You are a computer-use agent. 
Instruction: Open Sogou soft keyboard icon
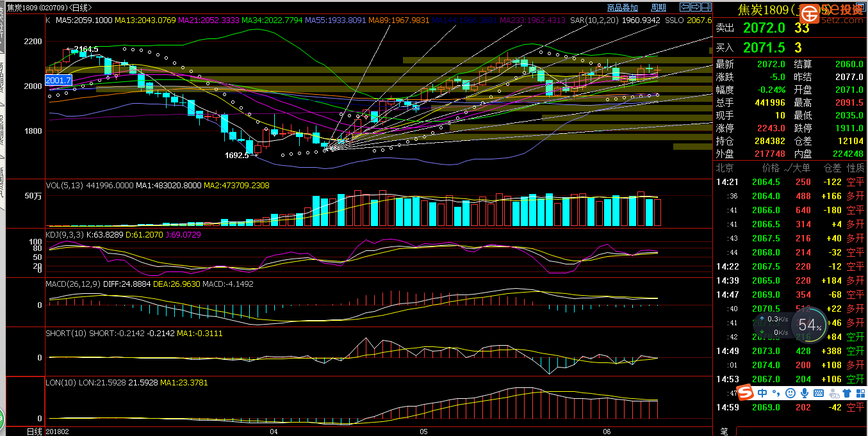click(x=818, y=392)
